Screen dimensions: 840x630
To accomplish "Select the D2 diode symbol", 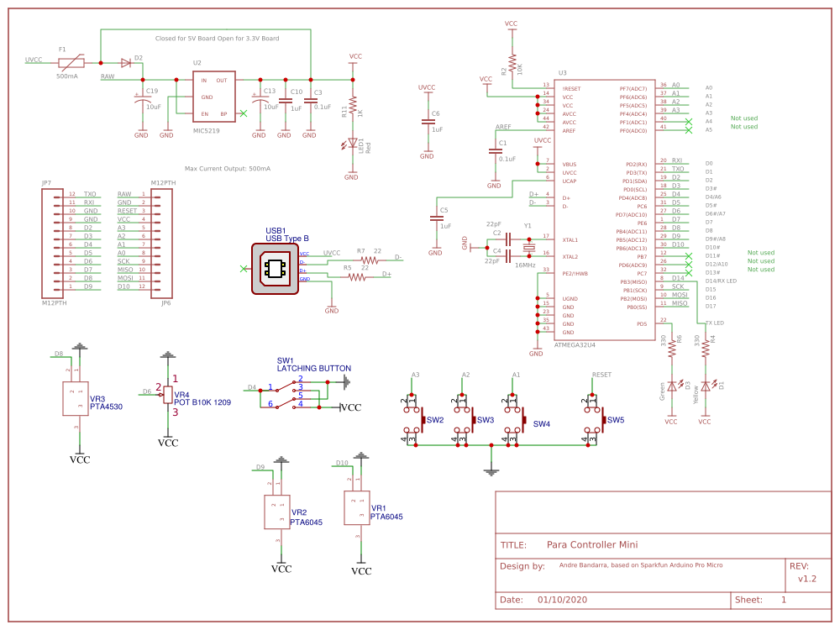I will 126,63.
